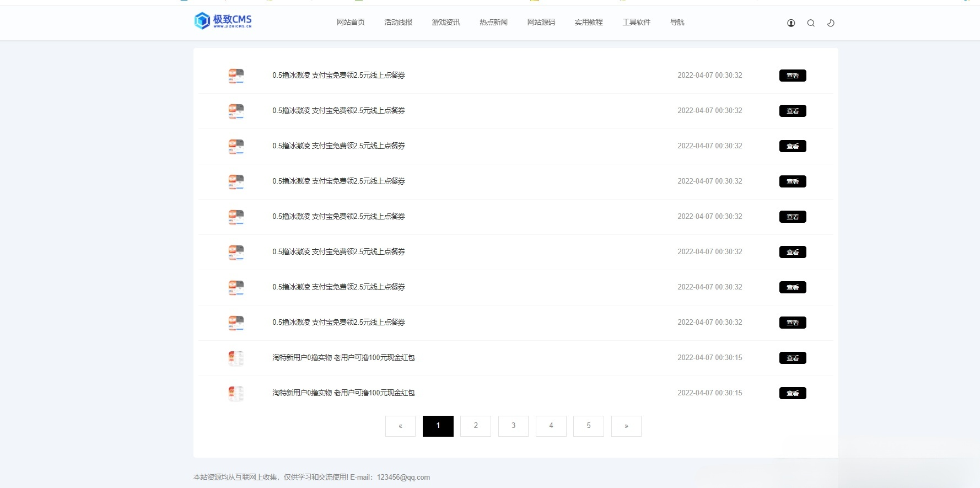Open first 淘特新用户0撸实物 article title link
This screenshot has width=980, height=488.
pos(343,358)
